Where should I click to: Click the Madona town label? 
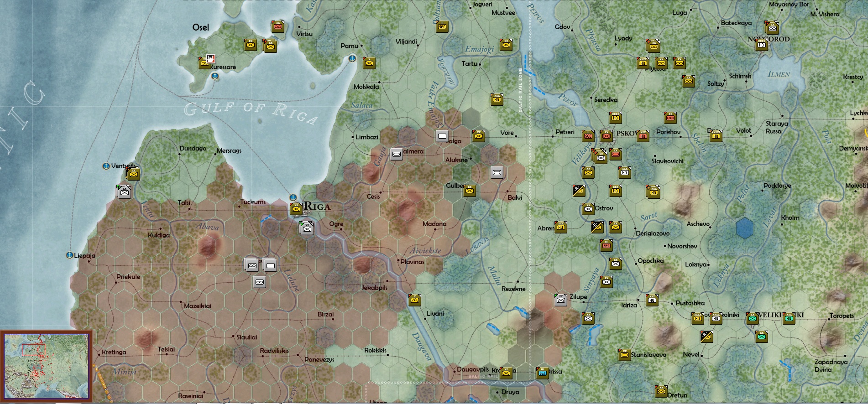point(434,223)
